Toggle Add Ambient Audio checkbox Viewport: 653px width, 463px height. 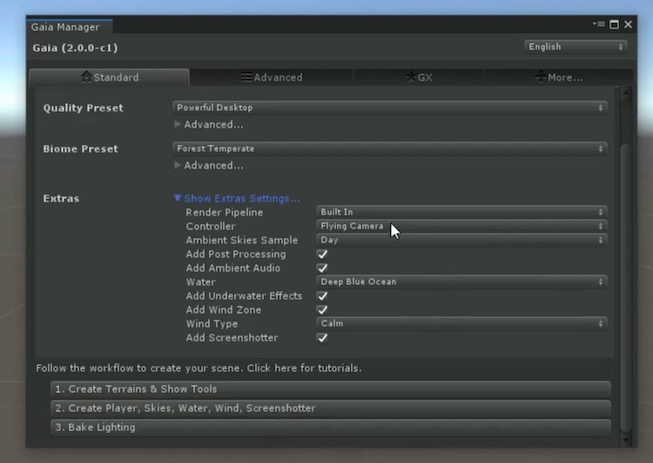[x=322, y=268]
